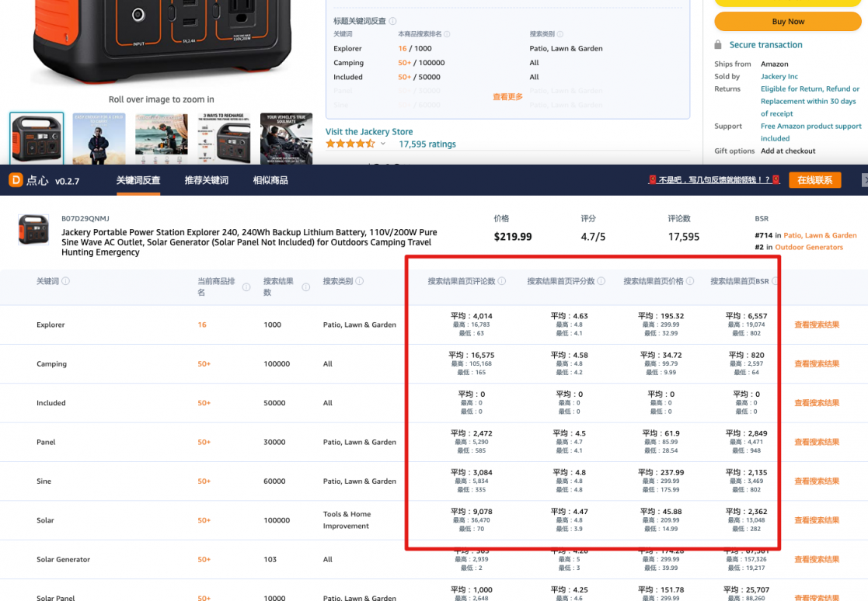The height and width of the screenshot is (601, 868).
Task: Click the ASIN text B07D29QNMJ
Action: click(x=85, y=218)
